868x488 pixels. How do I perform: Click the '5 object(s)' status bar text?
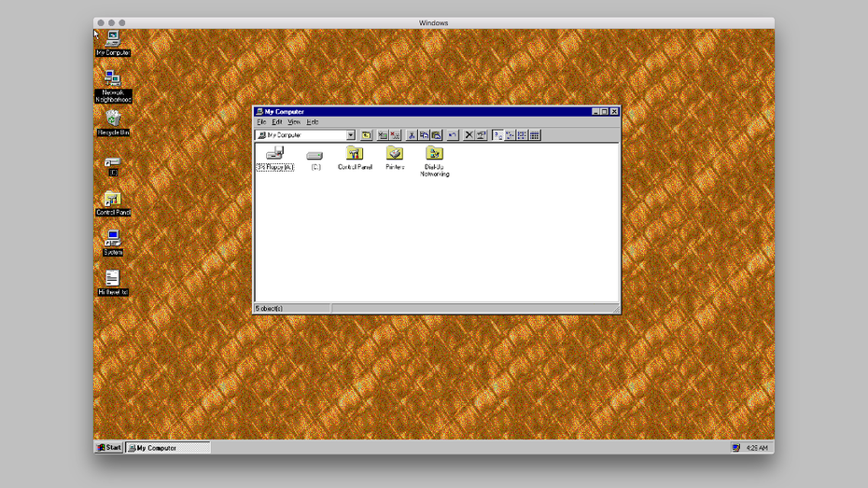(x=269, y=308)
